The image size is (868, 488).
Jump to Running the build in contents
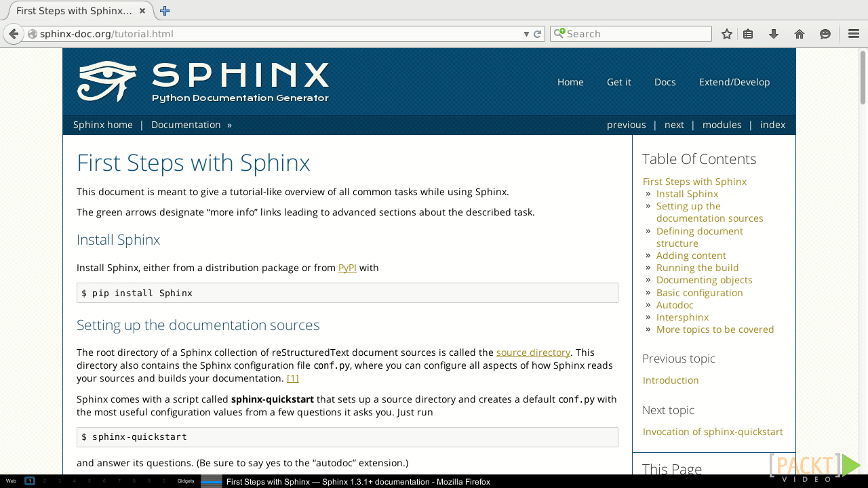click(x=697, y=268)
